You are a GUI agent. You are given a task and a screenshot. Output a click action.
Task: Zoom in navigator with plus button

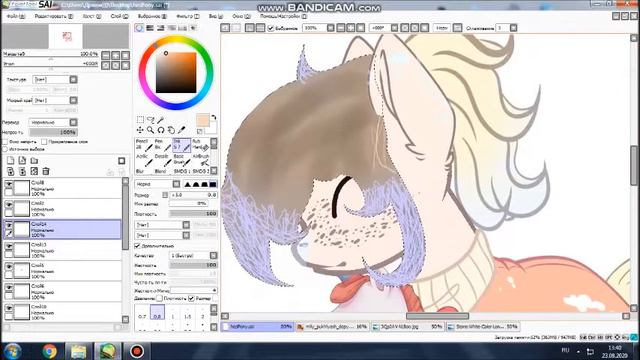[116, 55]
